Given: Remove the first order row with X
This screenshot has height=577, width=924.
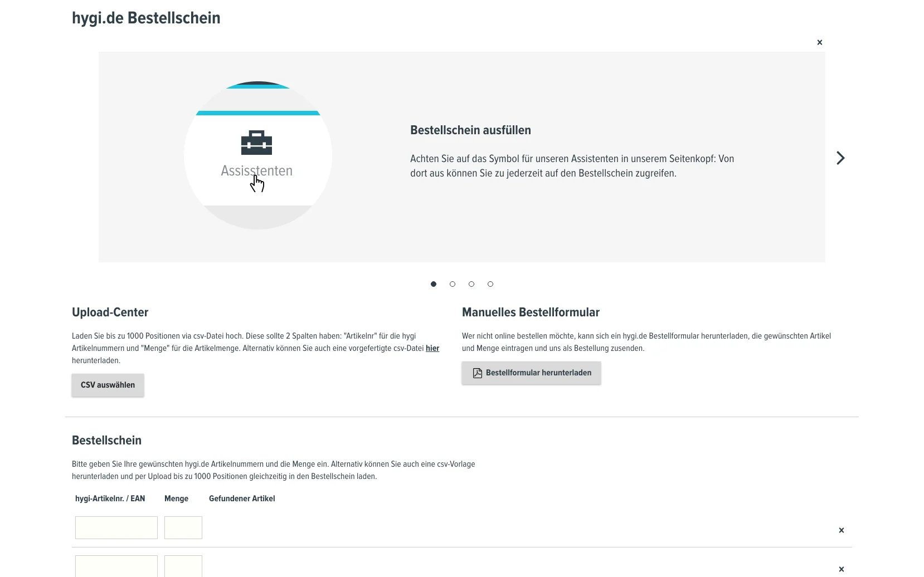Looking at the screenshot, I should point(842,530).
